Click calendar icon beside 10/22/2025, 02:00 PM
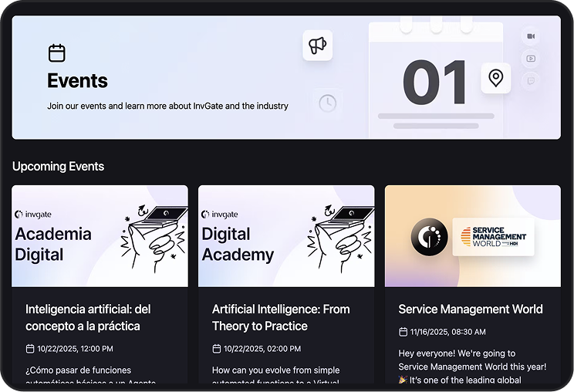The height and width of the screenshot is (392, 574). (217, 349)
